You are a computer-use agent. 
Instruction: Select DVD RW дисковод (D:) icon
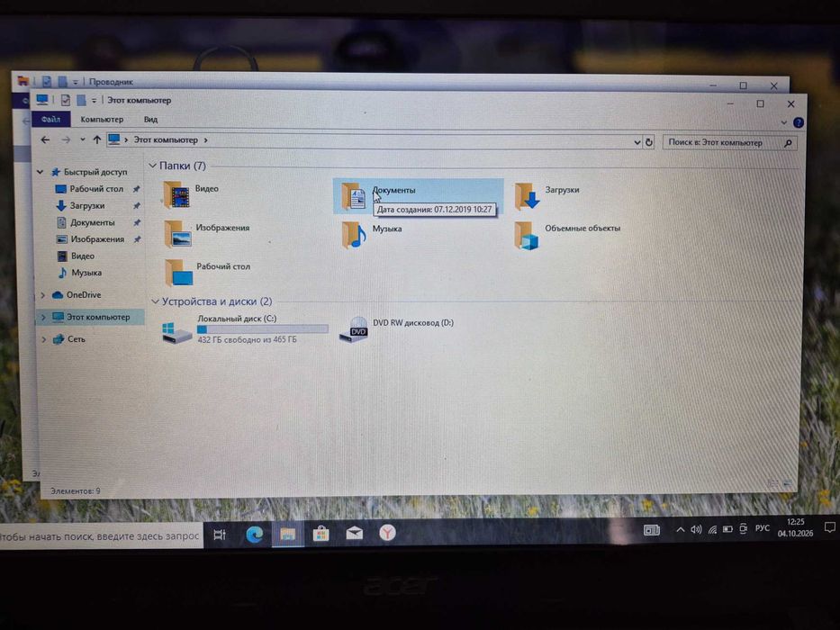[x=354, y=329]
